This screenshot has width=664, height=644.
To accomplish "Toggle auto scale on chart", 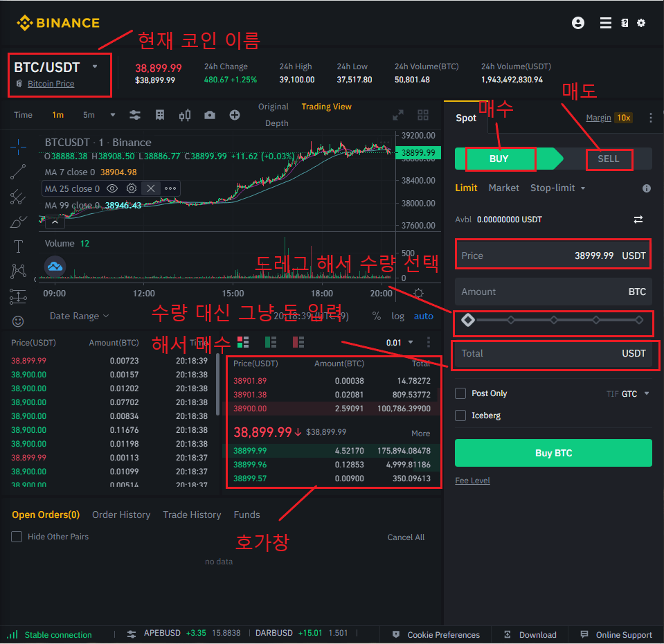I will point(424,316).
